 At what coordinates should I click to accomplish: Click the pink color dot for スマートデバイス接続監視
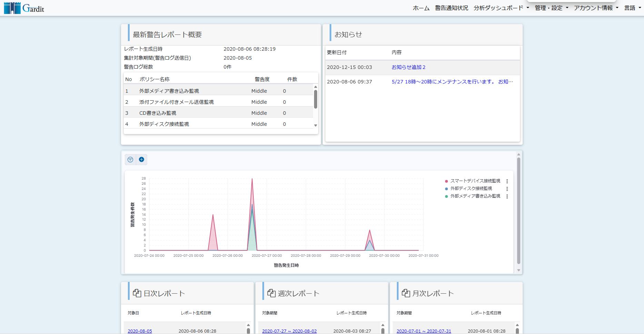tap(446, 180)
